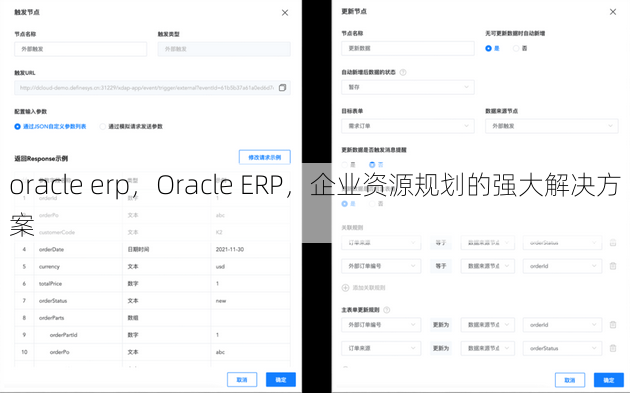This screenshot has height=393, width=630.
Task: Click the 修改请求示例 button
Action: coord(265,157)
